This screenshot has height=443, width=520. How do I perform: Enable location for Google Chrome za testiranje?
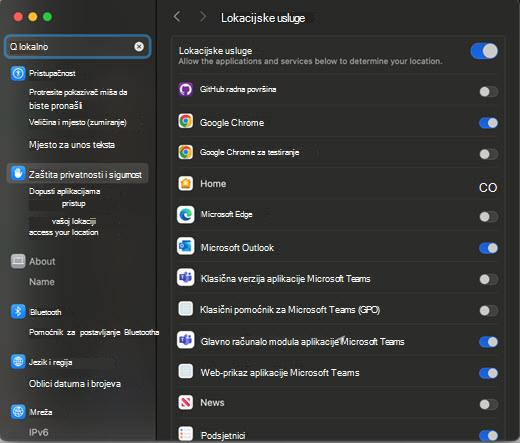point(489,154)
